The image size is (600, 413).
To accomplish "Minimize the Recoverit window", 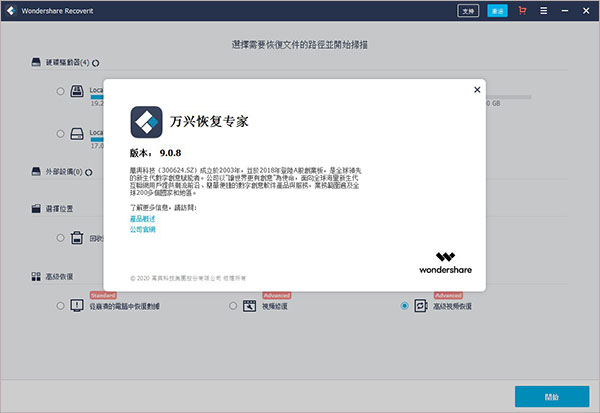I will coord(565,11).
